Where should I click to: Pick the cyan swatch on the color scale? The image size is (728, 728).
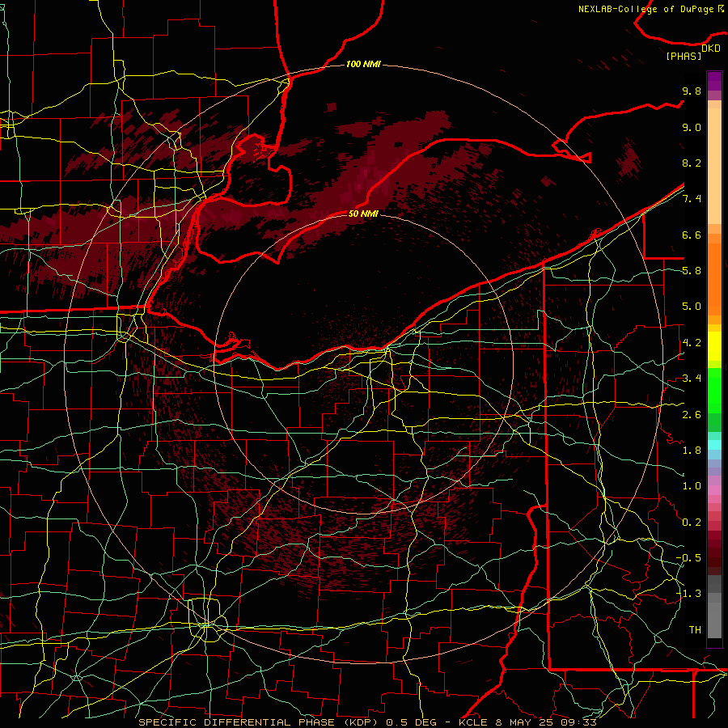(x=714, y=445)
